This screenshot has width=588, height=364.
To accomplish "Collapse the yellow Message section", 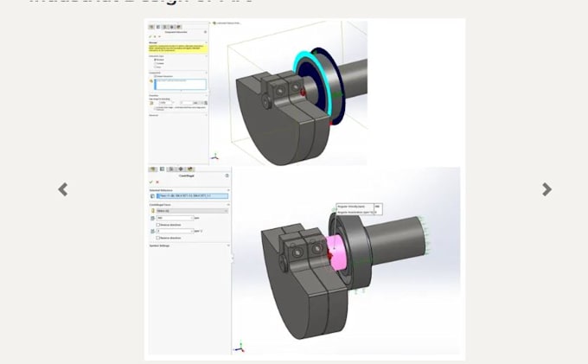I will pyautogui.click(x=207, y=42).
